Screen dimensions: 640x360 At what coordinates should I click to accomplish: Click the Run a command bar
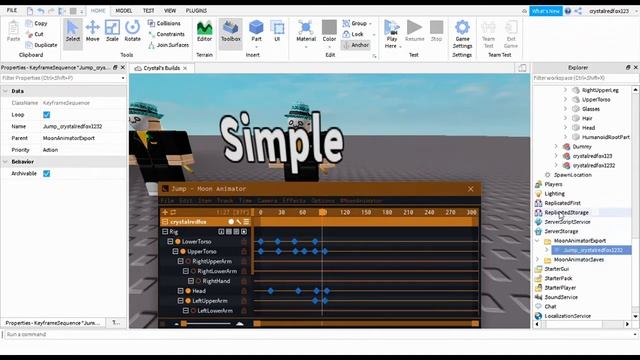click(x=320, y=334)
